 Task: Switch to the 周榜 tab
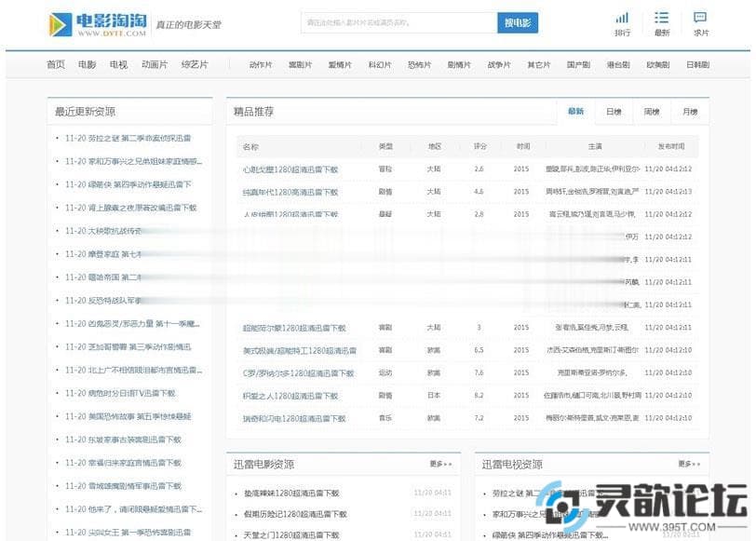pyautogui.click(x=652, y=112)
